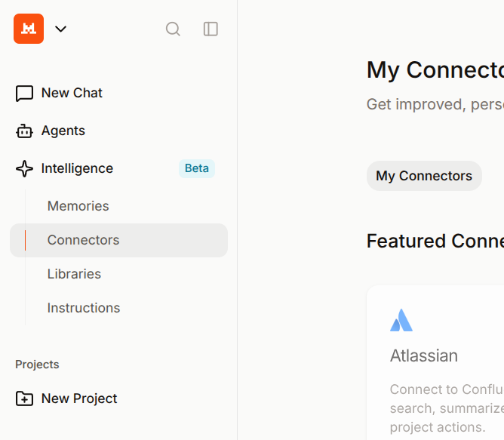The height and width of the screenshot is (440, 504).
Task: Open the workspace dropdown chevron
Action: pyautogui.click(x=61, y=29)
